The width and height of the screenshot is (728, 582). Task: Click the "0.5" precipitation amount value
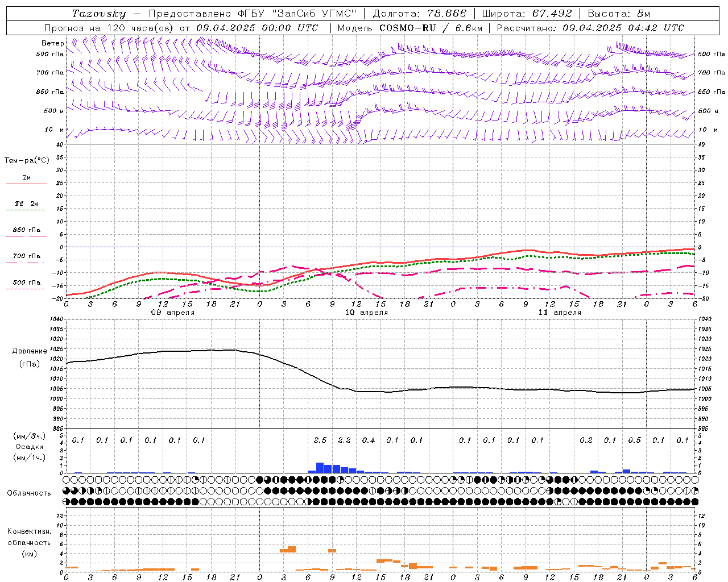pos(634,440)
